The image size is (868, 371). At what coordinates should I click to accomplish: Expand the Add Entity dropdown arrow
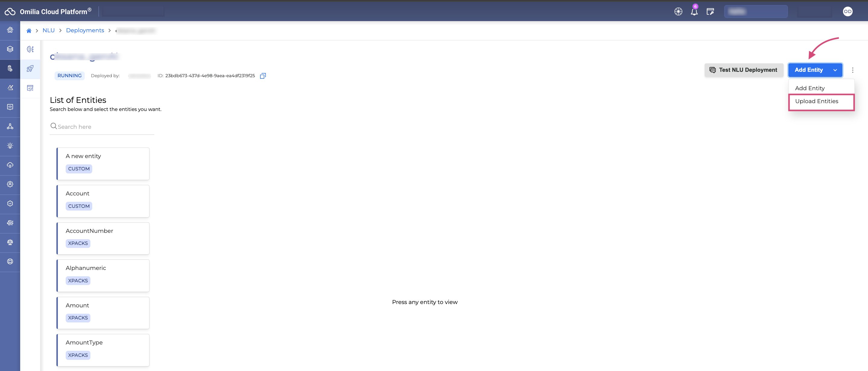pyautogui.click(x=835, y=70)
